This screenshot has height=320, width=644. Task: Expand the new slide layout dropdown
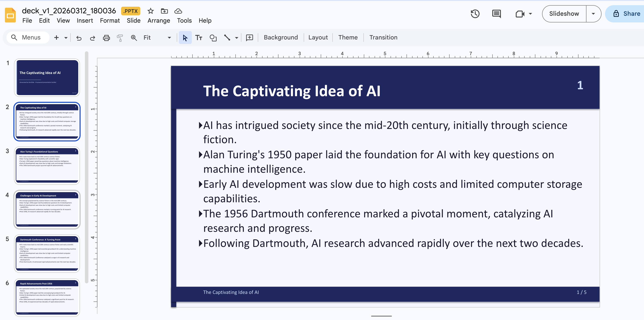point(66,38)
